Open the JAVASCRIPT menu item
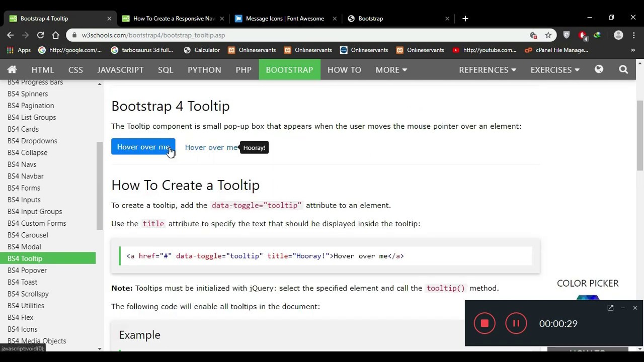Screen dimensions: 644x362 coord(120,70)
